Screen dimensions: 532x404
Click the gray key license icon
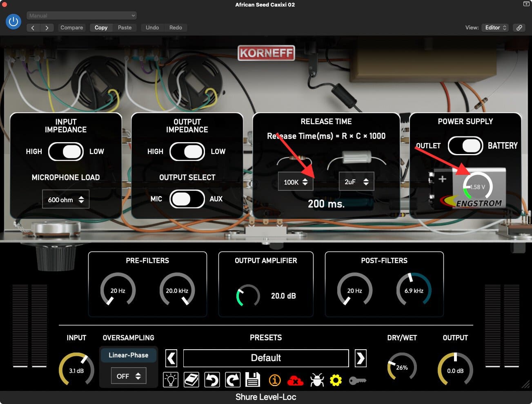point(358,381)
